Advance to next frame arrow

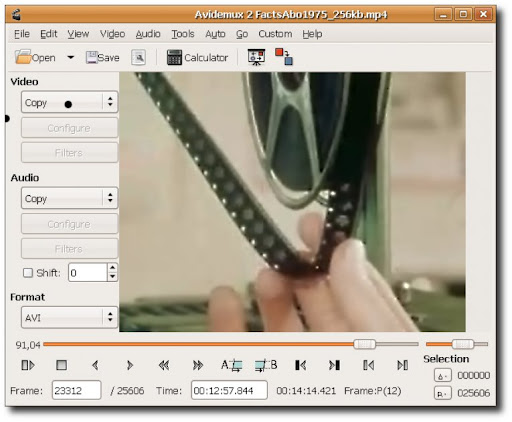[x=130, y=365]
